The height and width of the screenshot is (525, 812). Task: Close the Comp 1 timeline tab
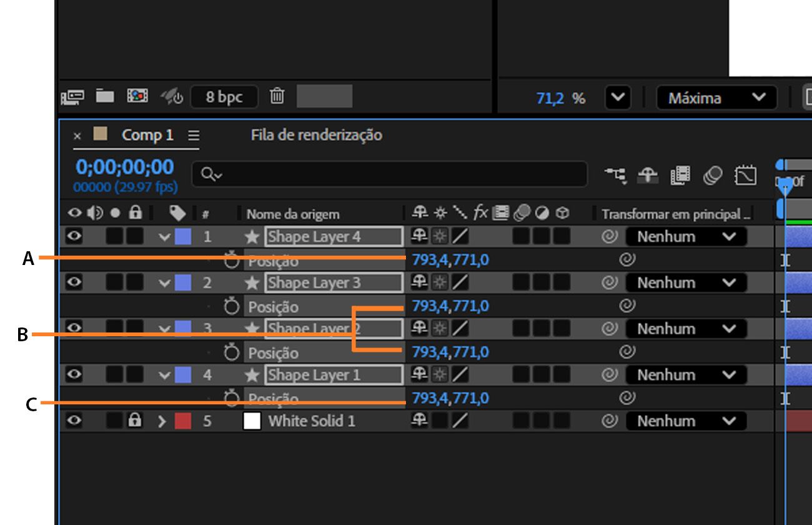click(x=77, y=136)
